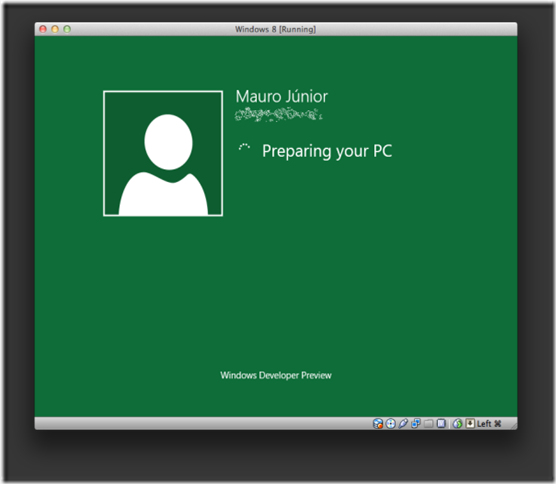The height and width of the screenshot is (484, 556).
Task: Click the shared folders indicator icon
Action: (429, 423)
